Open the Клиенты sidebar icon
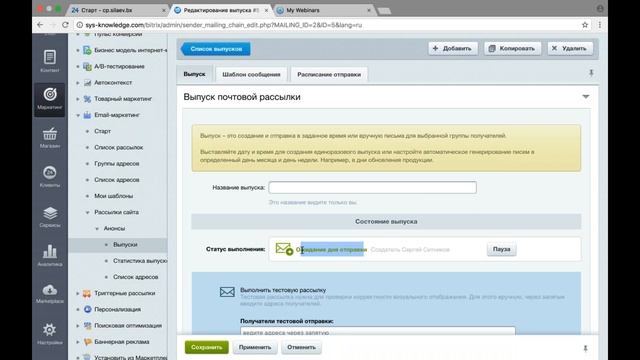The image size is (640, 360). pyautogui.click(x=50, y=173)
